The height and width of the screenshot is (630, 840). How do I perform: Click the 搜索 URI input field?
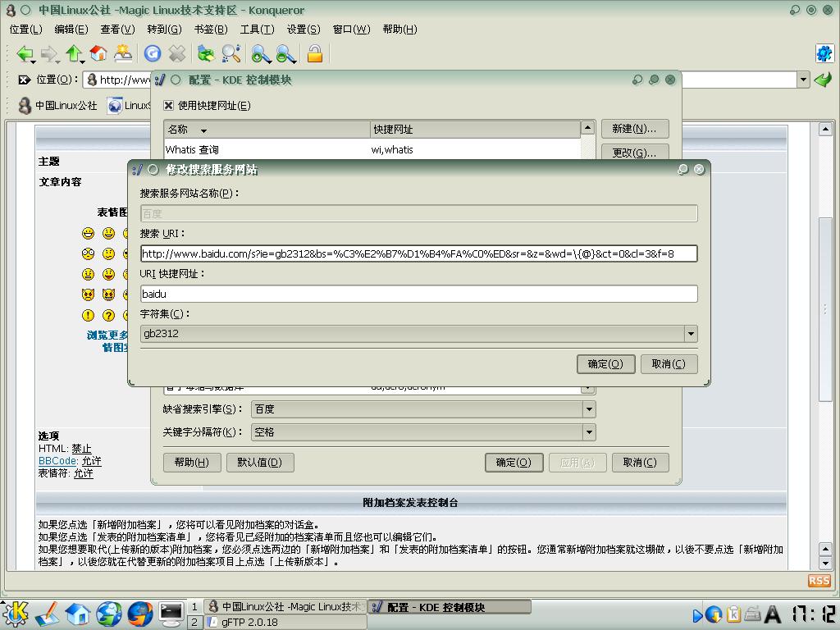(x=418, y=254)
